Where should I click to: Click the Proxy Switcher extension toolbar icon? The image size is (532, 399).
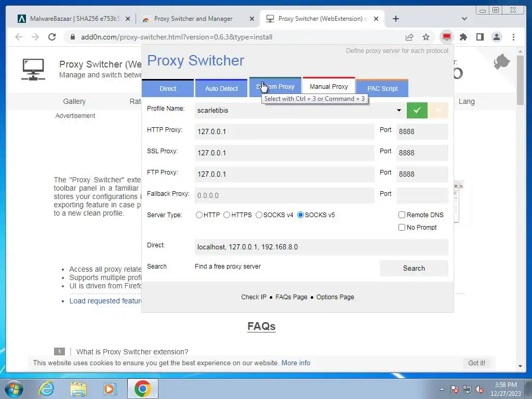tap(446, 37)
